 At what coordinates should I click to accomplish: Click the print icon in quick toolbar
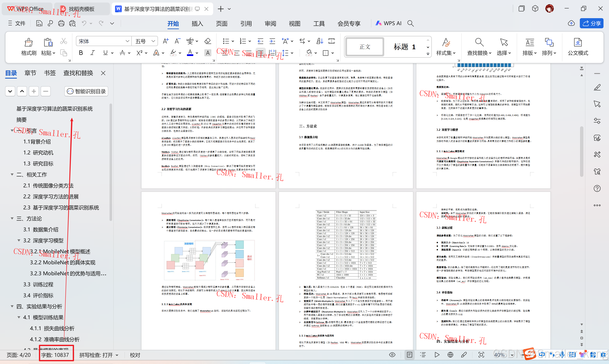[61, 23]
